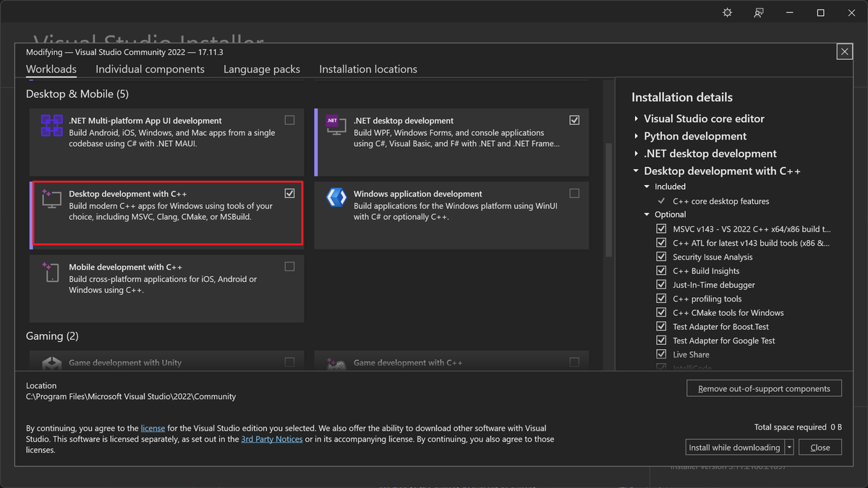Click the Mobile development with C++ icon

[51, 271]
